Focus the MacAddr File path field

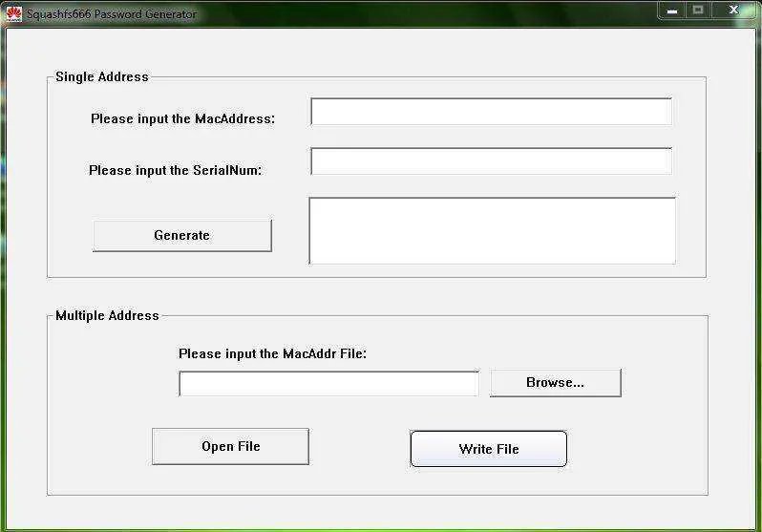pos(328,384)
